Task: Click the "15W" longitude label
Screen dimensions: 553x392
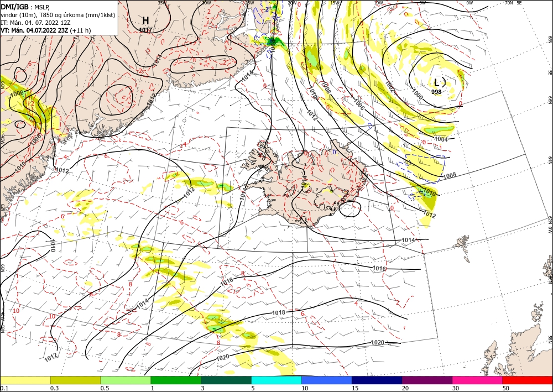Action: 335,3
